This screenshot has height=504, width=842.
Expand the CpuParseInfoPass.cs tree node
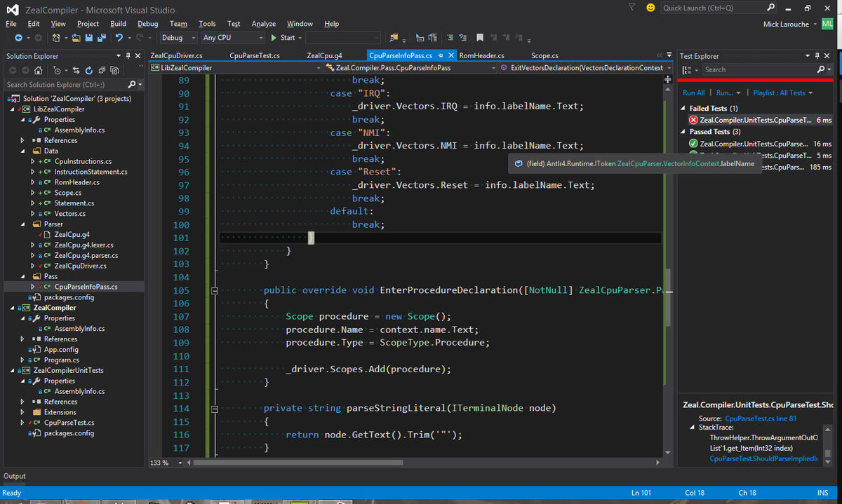click(34, 287)
